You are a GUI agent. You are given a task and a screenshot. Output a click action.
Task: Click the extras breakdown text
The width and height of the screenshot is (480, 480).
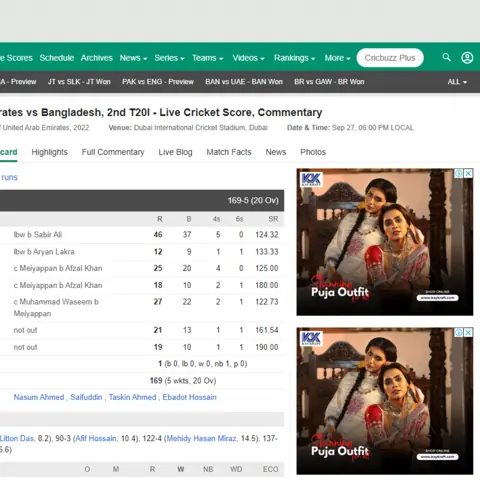[203, 364]
